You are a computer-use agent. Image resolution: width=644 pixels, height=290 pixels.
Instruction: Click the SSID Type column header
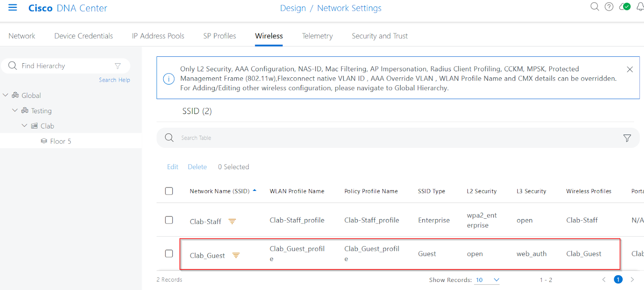coord(431,191)
